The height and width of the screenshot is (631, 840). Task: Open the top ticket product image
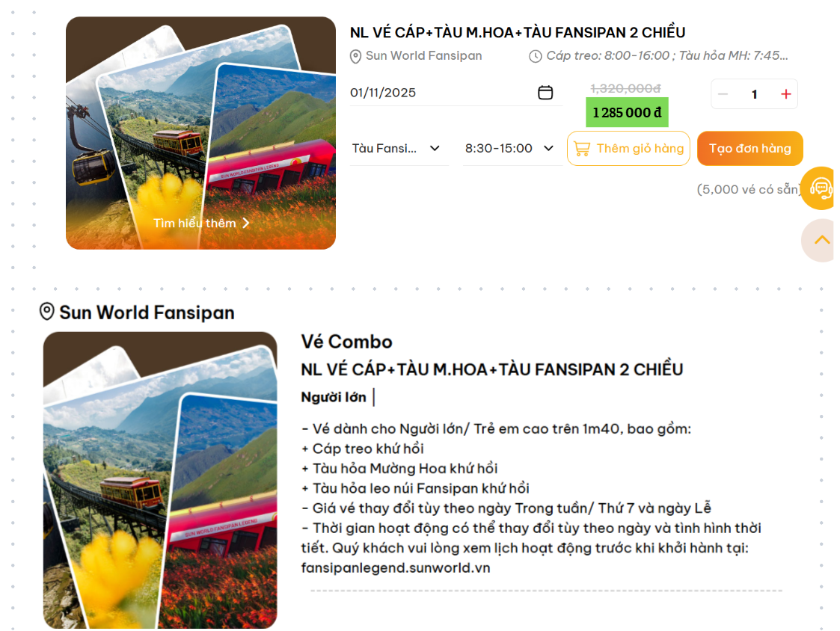(201, 133)
